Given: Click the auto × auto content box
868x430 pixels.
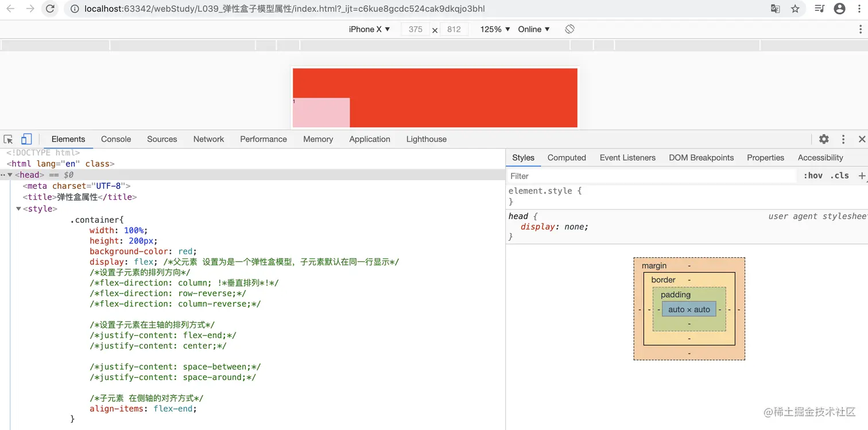Looking at the screenshot, I should [x=689, y=309].
